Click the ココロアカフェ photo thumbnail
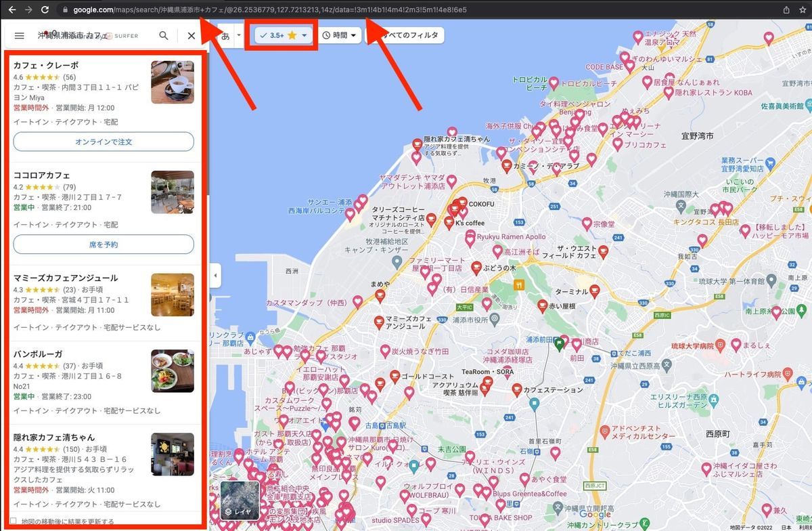812x531 pixels. [x=173, y=192]
